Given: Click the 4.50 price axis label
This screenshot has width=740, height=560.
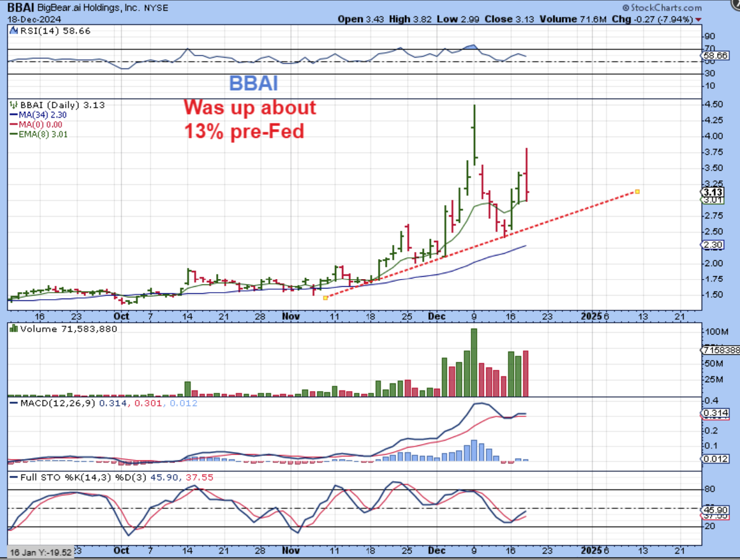Looking at the screenshot, I should tap(715, 105).
